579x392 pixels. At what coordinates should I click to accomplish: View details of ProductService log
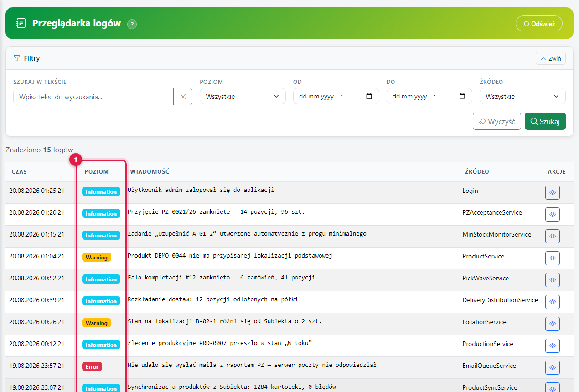tap(553, 258)
